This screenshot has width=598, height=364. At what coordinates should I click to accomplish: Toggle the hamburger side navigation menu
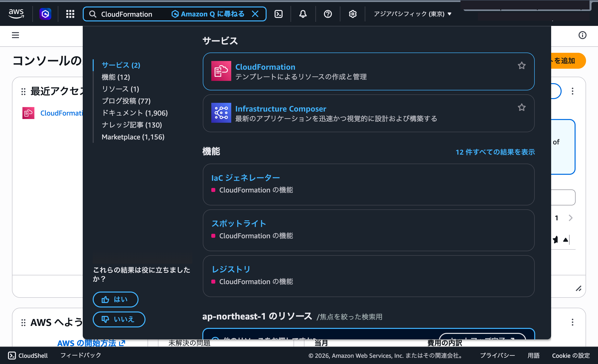click(x=15, y=35)
